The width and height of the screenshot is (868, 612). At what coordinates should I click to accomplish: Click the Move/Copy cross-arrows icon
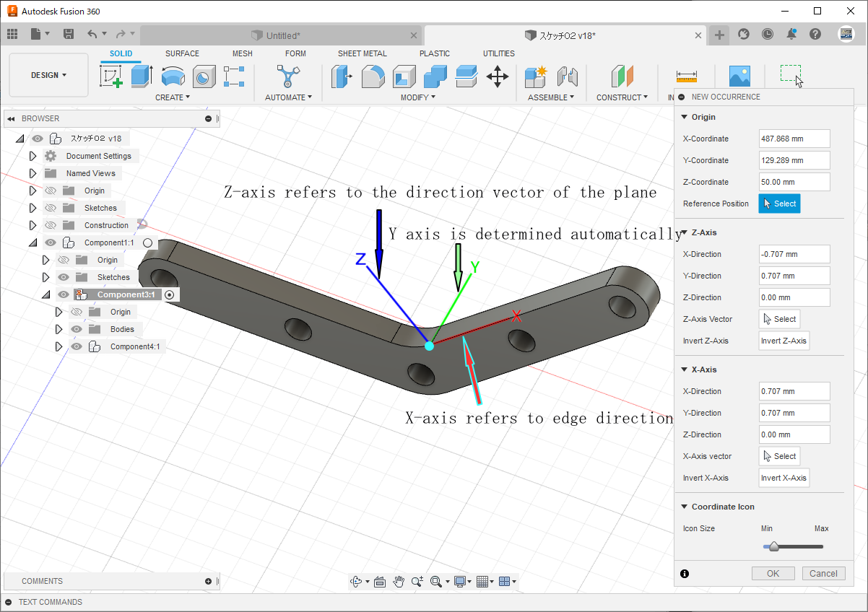(497, 76)
